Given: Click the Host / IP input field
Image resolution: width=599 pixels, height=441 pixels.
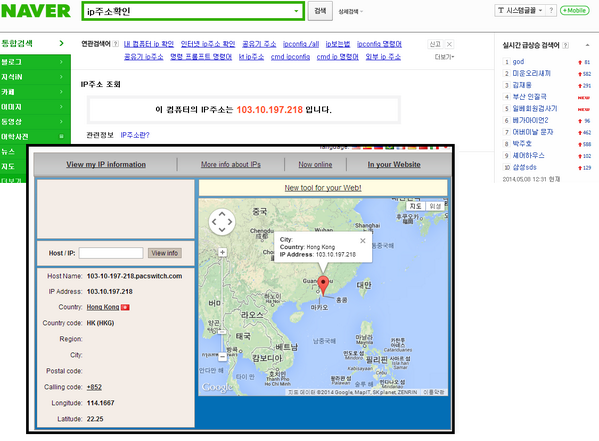Looking at the screenshot, I should [111, 253].
